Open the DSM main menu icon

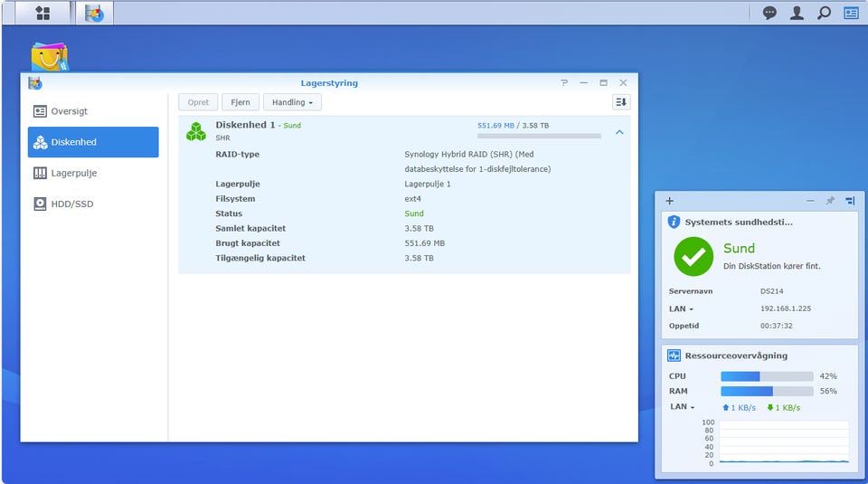(42, 13)
